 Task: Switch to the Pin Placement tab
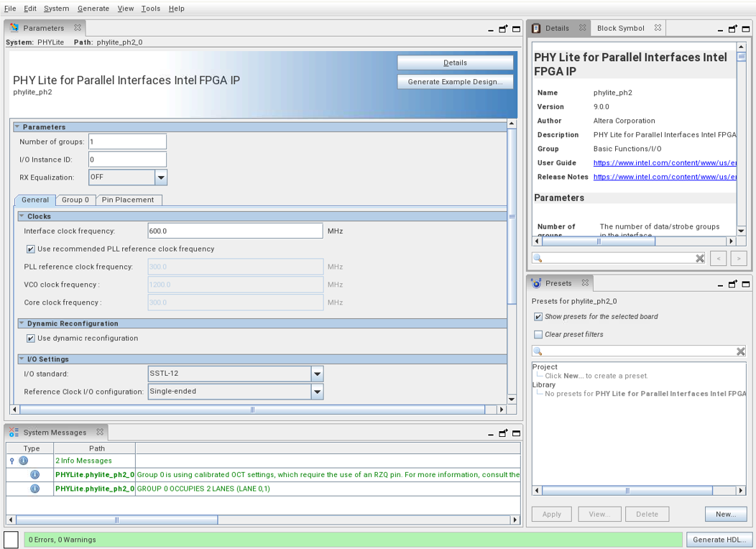pyautogui.click(x=128, y=200)
